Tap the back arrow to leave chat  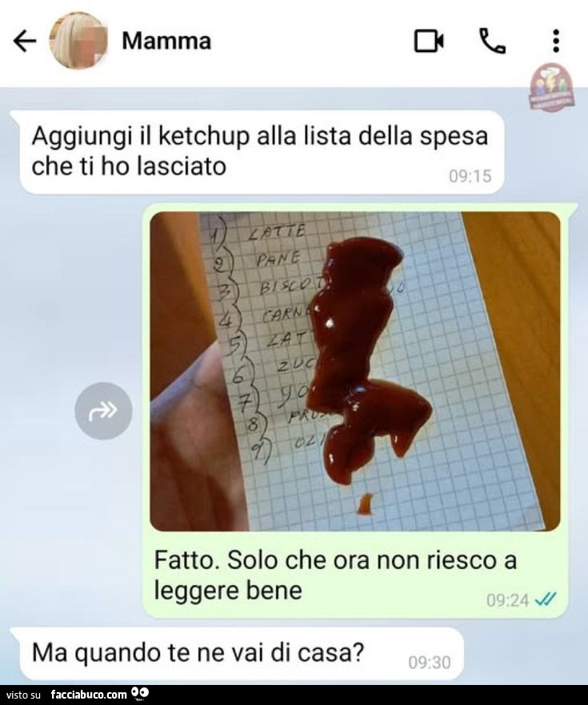click(25, 42)
